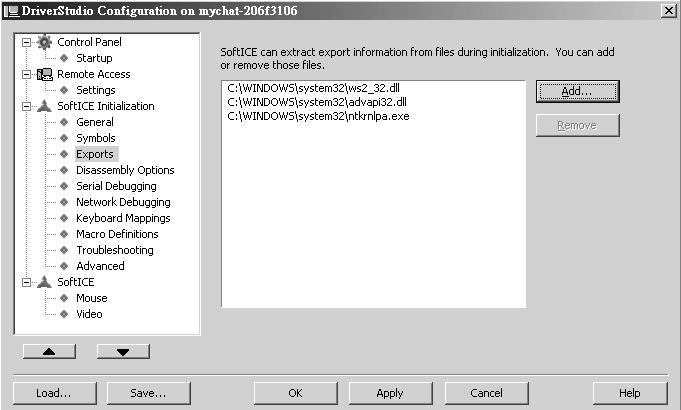681x410 pixels.
Task: Click the diamond bullet next to Startup
Action: coord(64,58)
